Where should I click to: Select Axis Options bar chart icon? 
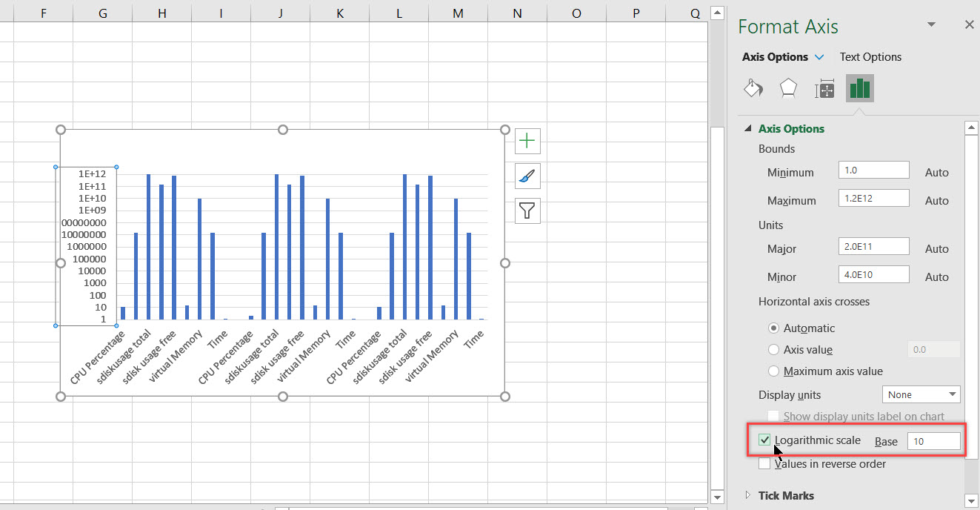[x=860, y=89]
